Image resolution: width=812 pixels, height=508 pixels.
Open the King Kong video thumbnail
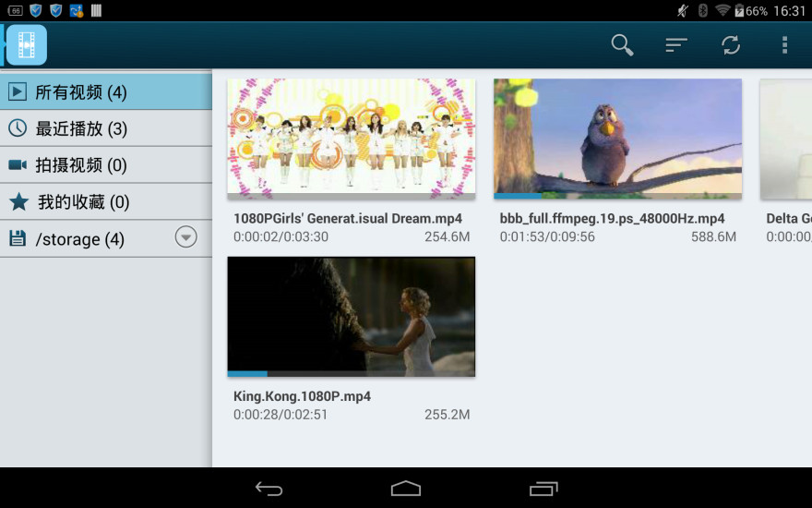[351, 314]
